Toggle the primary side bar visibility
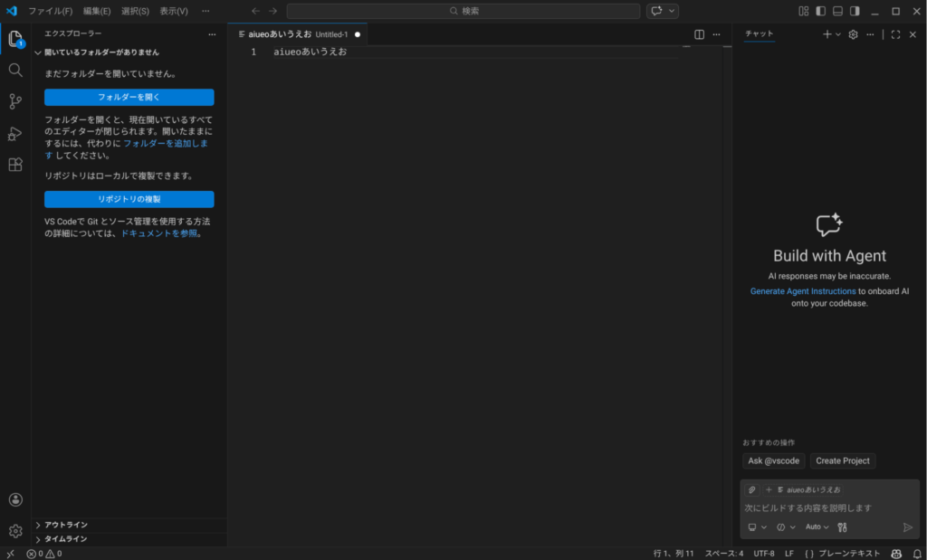Image resolution: width=927 pixels, height=560 pixels. click(820, 11)
